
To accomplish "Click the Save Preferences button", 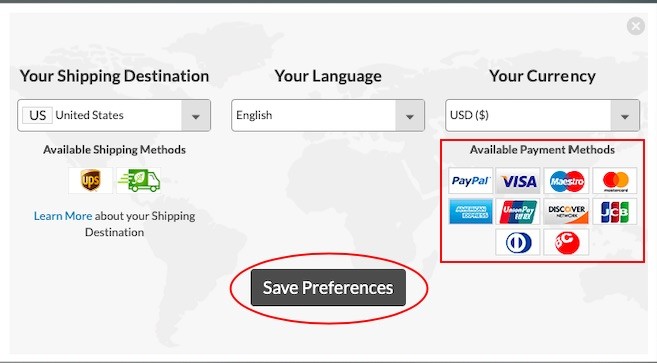I will pos(328,288).
